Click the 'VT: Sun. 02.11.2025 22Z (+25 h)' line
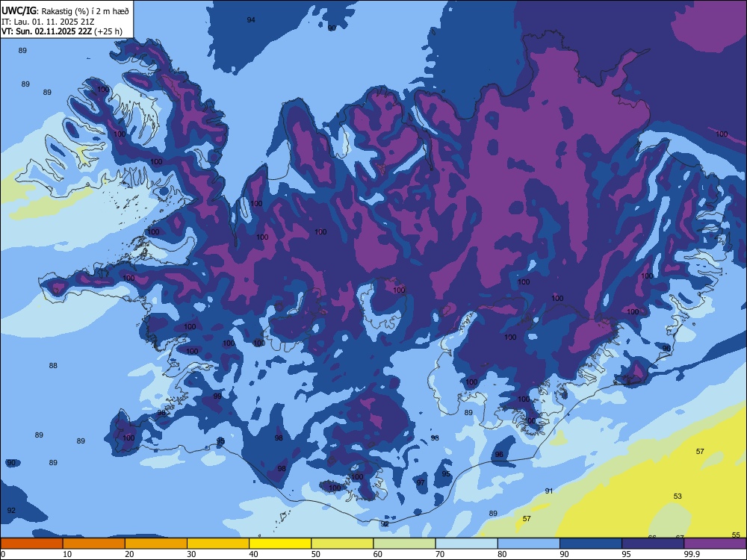The image size is (747, 560). pos(62,31)
